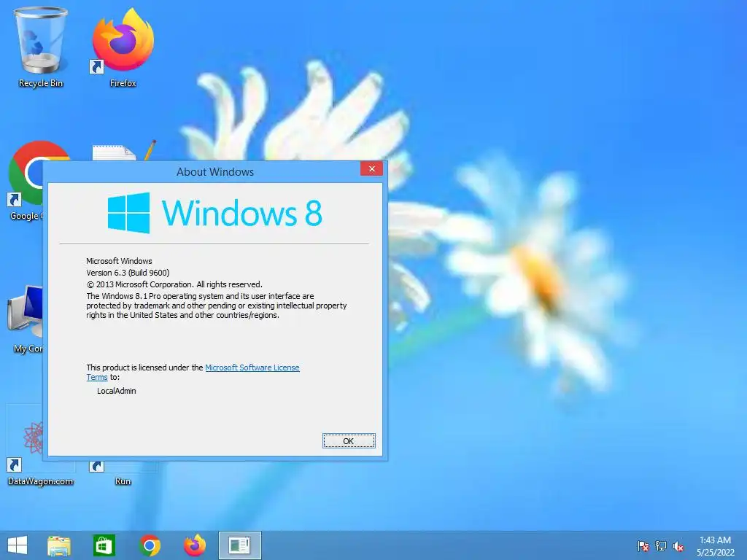Click the 'LocalAdmin' licensee name
The height and width of the screenshot is (560, 747).
coord(117,391)
